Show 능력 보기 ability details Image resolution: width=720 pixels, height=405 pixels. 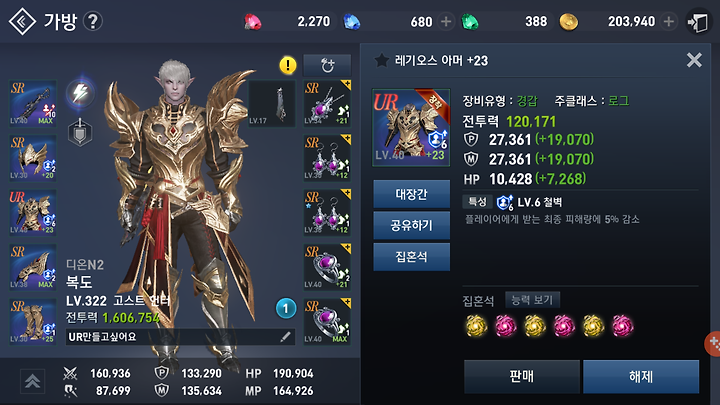point(532,300)
